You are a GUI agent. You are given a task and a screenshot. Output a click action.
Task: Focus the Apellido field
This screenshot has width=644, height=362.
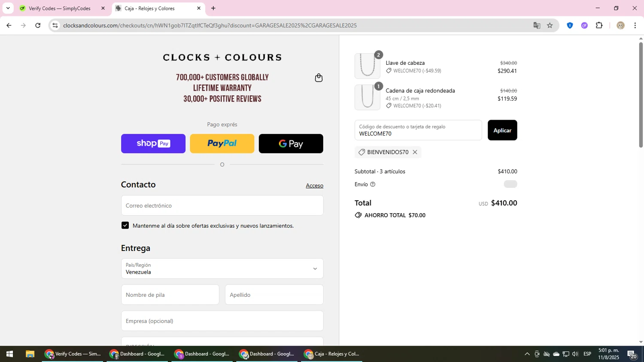click(x=274, y=295)
